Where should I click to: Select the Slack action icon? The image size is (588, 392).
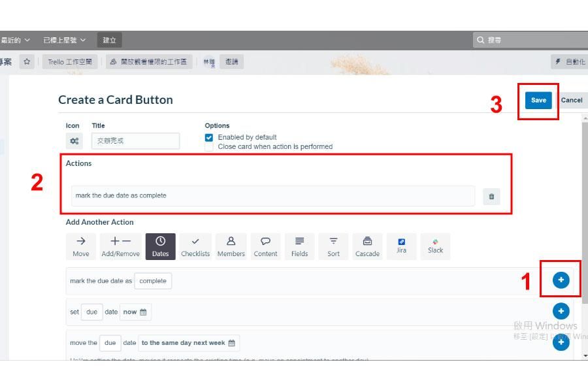[x=435, y=246]
